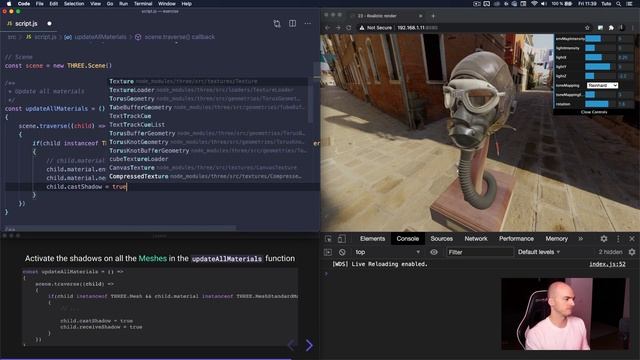The image size is (640, 360).
Task: Switch to the Sources tab
Action: coord(442,239)
